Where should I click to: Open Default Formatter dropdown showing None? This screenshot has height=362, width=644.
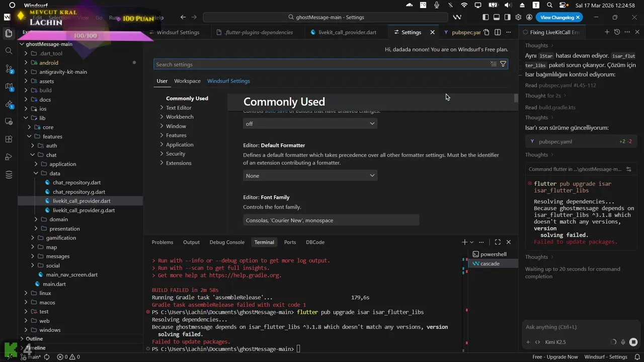pyautogui.click(x=310, y=176)
